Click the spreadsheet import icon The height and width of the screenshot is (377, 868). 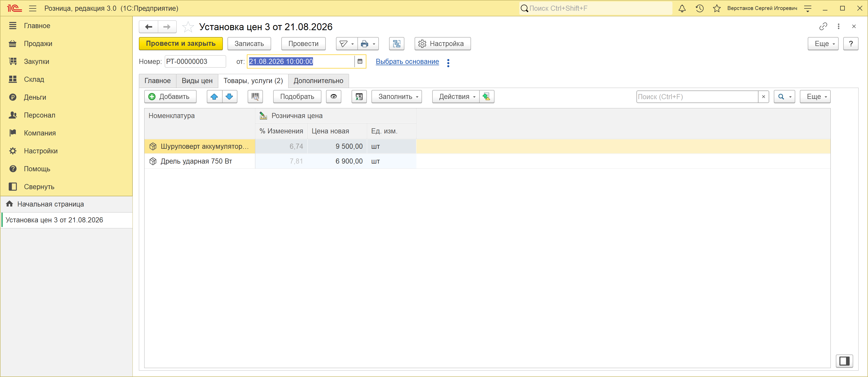pyautogui.click(x=359, y=97)
